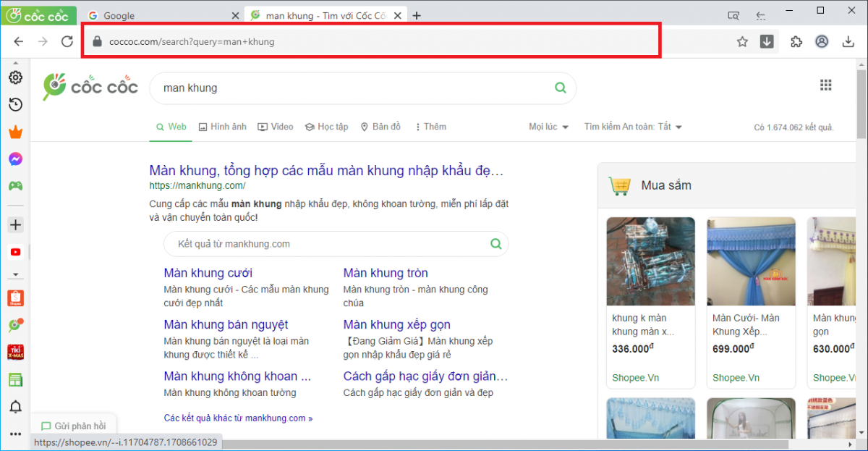Viewport: 868px width, 451px height.
Task: Click the horizontal scrollbar at the bottom
Action: [x=506, y=444]
